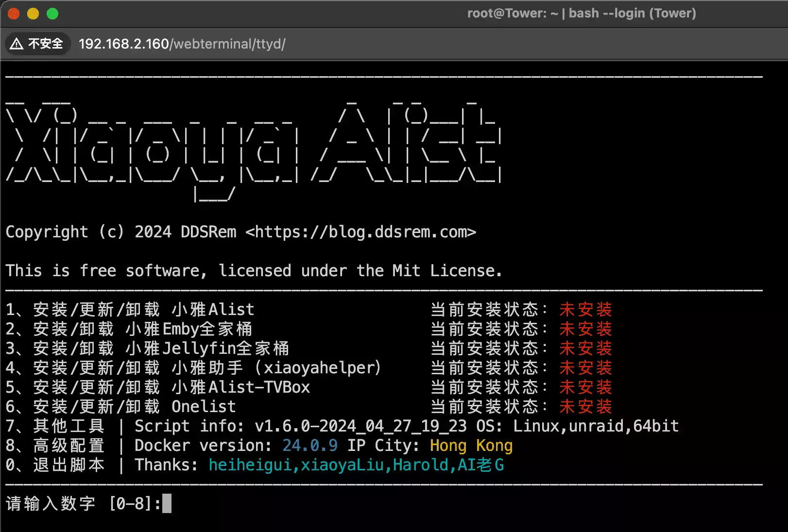Click menu option 6 Onelist

pos(121,407)
